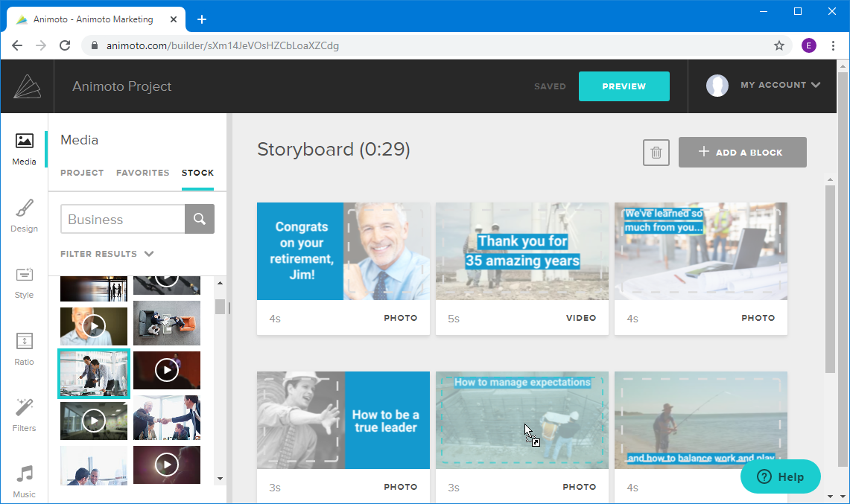Open the Music panel
Image resolution: width=850 pixels, height=504 pixels.
pos(24,481)
